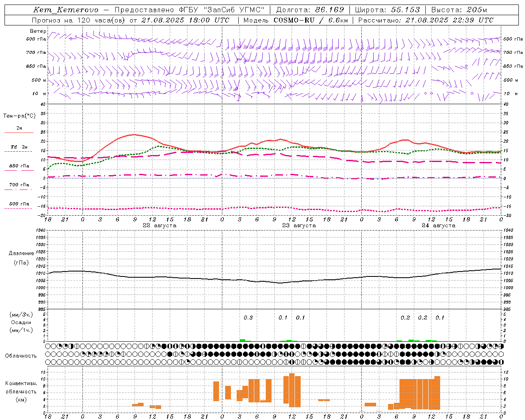The image size is (525, 420).
Task: Select the Конвективн. label
Action: pos(21,383)
